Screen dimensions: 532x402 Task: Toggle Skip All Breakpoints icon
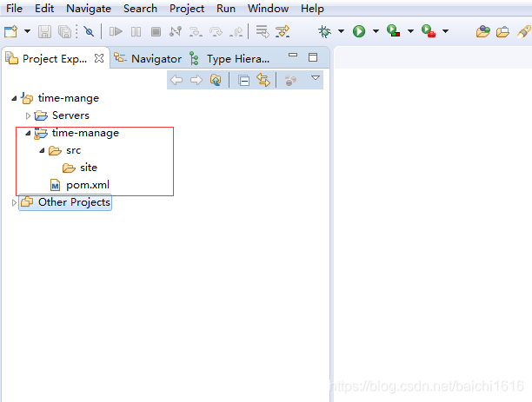click(x=90, y=31)
